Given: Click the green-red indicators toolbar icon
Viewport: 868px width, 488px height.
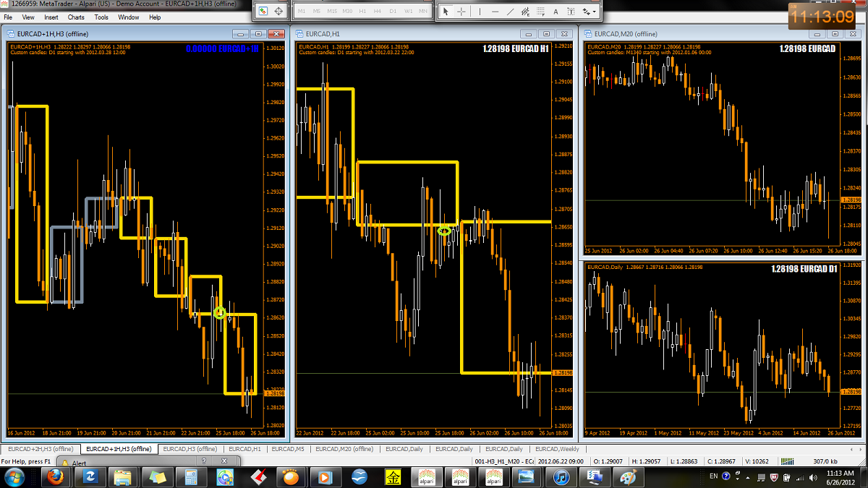Looking at the screenshot, I should (263, 11).
